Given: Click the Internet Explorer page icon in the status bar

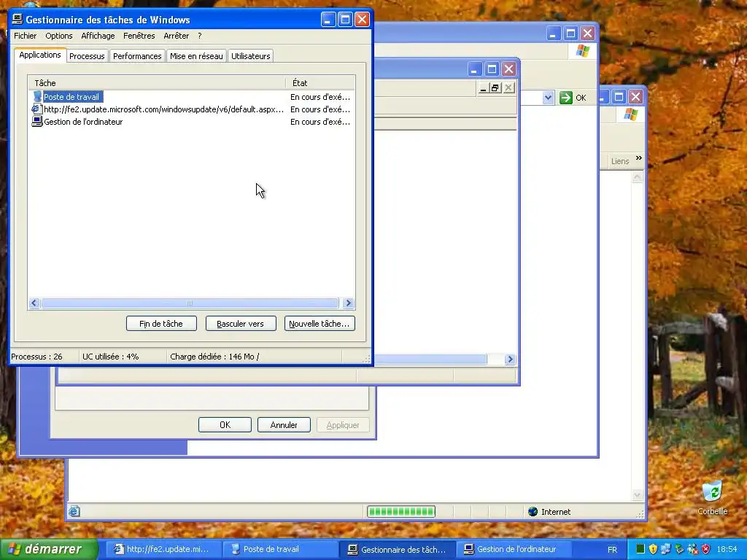Looking at the screenshot, I should click(x=74, y=511).
